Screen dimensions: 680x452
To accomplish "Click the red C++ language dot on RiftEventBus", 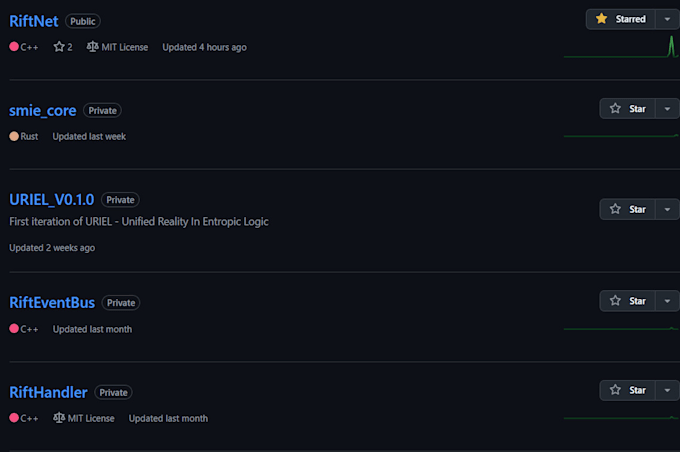I will [14, 329].
